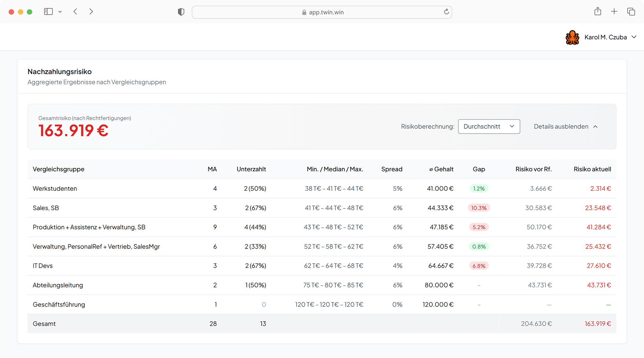Click the app.twin.win address bar
Image resolution: width=644 pixels, height=358 pixels.
pos(322,12)
